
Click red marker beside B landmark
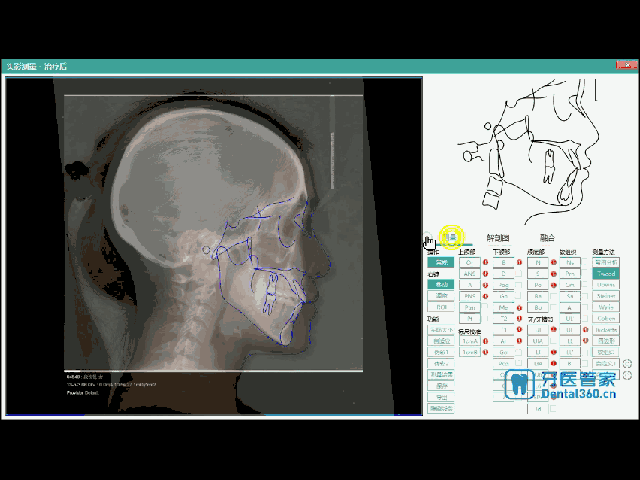pyautogui.click(x=520, y=262)
